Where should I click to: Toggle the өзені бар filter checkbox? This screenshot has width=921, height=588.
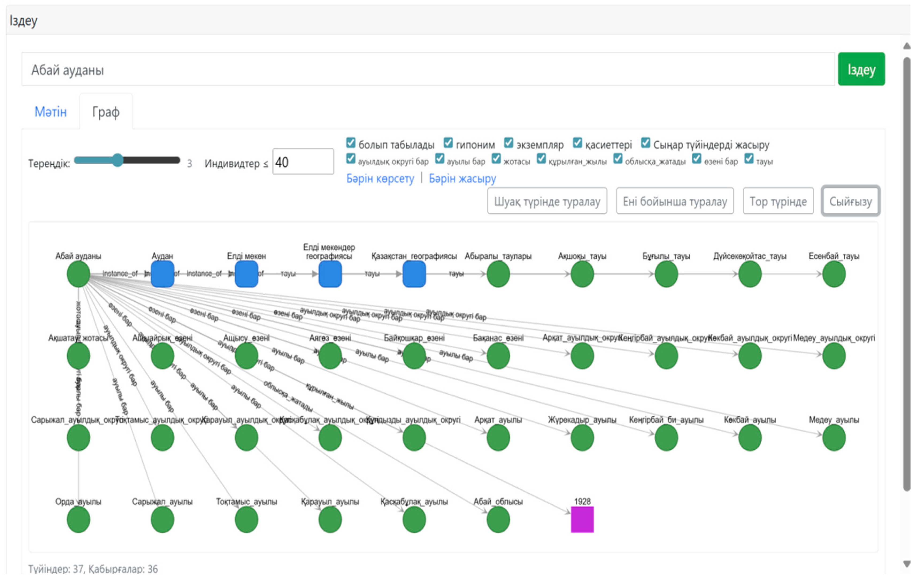tap(697, 158)
